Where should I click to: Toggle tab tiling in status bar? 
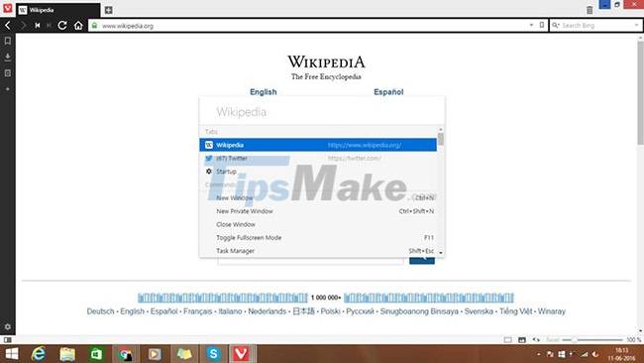pyautogui.click(x=508, y=340)
